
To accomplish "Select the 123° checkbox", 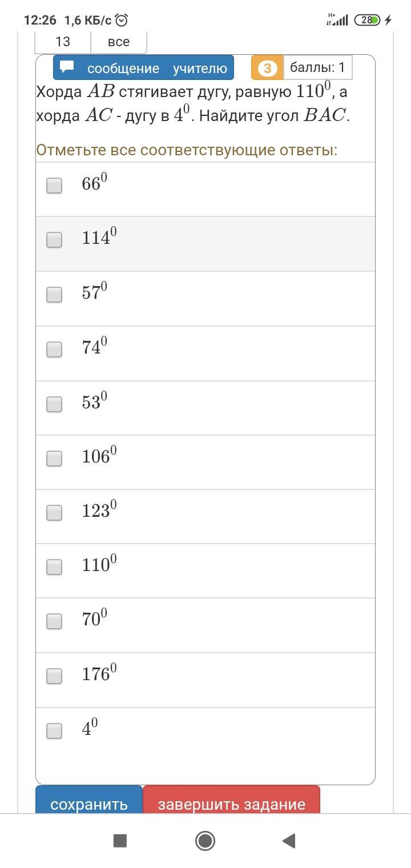I will pyautogui.click(x=54, y=513).
